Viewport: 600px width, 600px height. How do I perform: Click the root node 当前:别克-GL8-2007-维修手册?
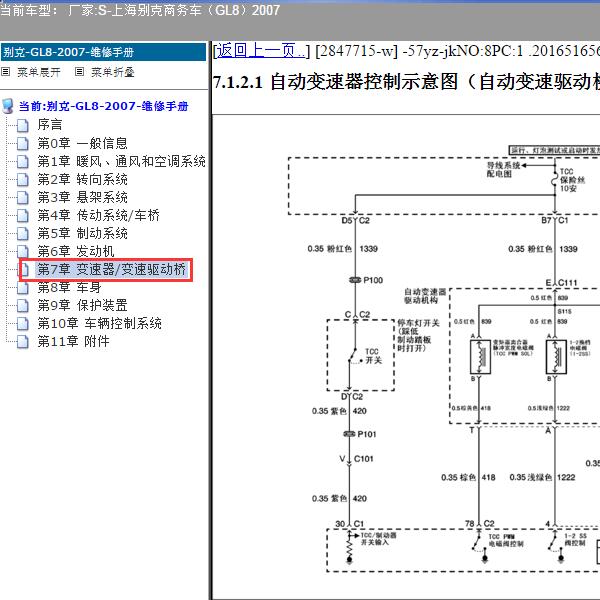103,106
